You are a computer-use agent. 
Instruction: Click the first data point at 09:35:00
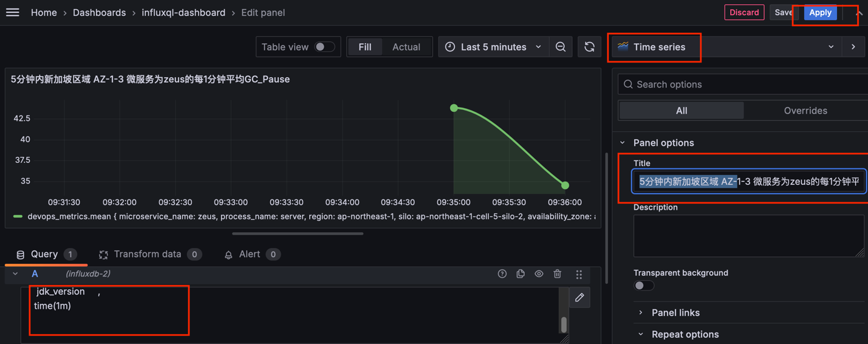pos(454,108)
